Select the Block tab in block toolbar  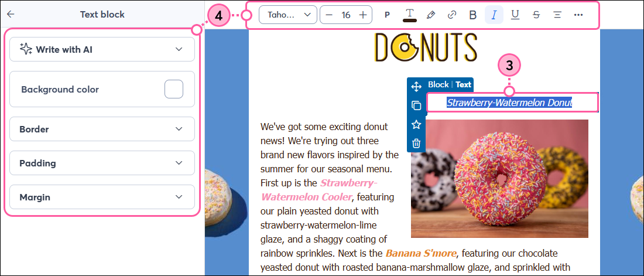pos(439,85)
